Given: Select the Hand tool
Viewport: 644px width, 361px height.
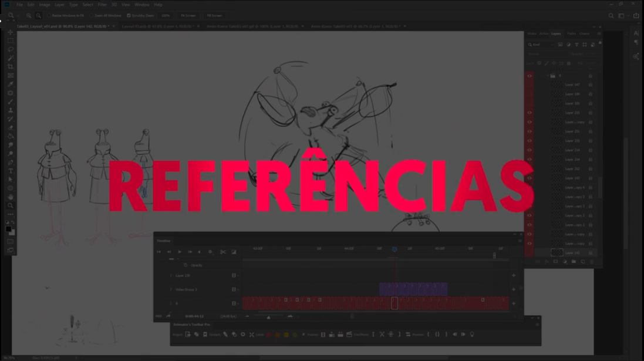Looking at the screenshot, I should 11,197.
